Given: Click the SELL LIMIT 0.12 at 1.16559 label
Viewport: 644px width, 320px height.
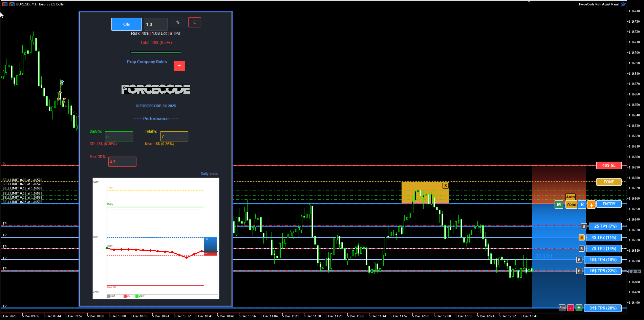Looking at the screenshot, I should [22, 198].
